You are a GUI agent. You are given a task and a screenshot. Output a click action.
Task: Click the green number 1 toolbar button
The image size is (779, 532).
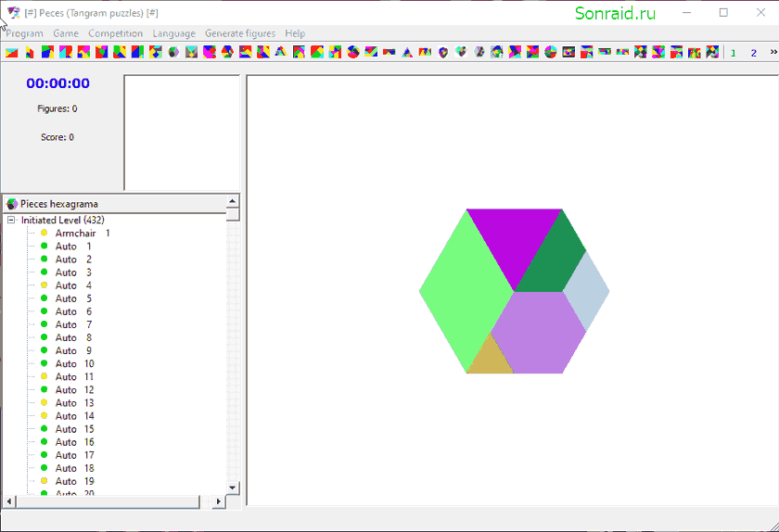[734, 53]
